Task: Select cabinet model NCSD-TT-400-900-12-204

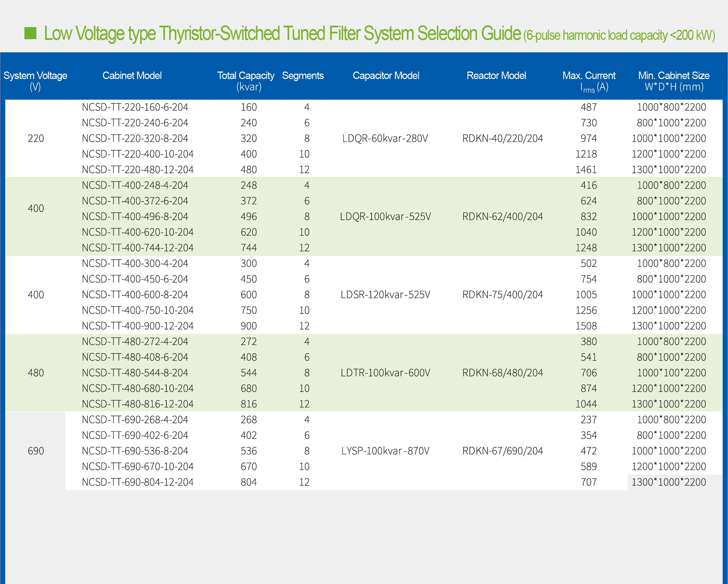Action: click(137, 326)
